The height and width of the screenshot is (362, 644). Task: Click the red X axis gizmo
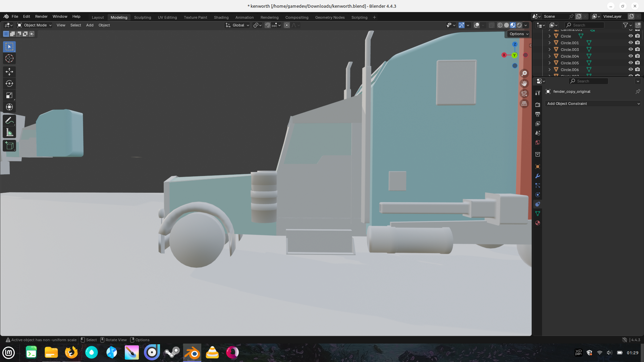coord(504,55)
